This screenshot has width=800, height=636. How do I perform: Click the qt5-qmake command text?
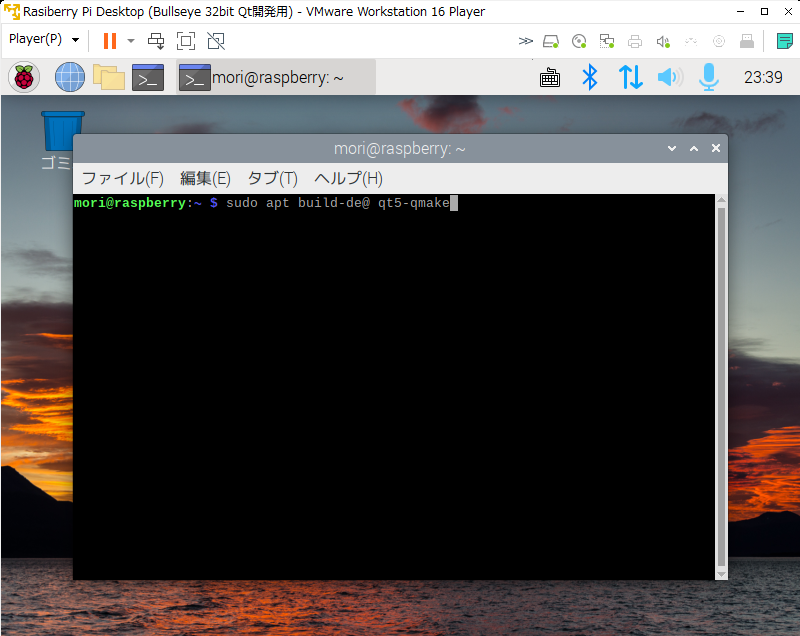click(414, 203)
